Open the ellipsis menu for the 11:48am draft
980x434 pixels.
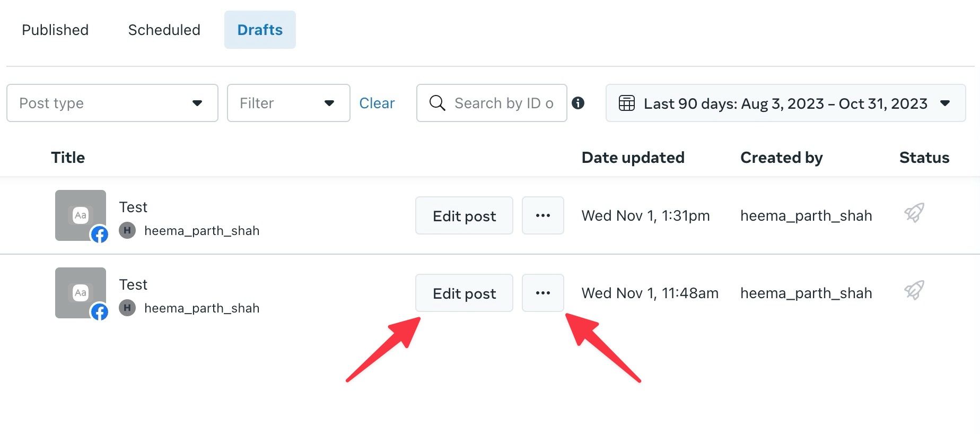pyautogui.click(x=542, y=293)
